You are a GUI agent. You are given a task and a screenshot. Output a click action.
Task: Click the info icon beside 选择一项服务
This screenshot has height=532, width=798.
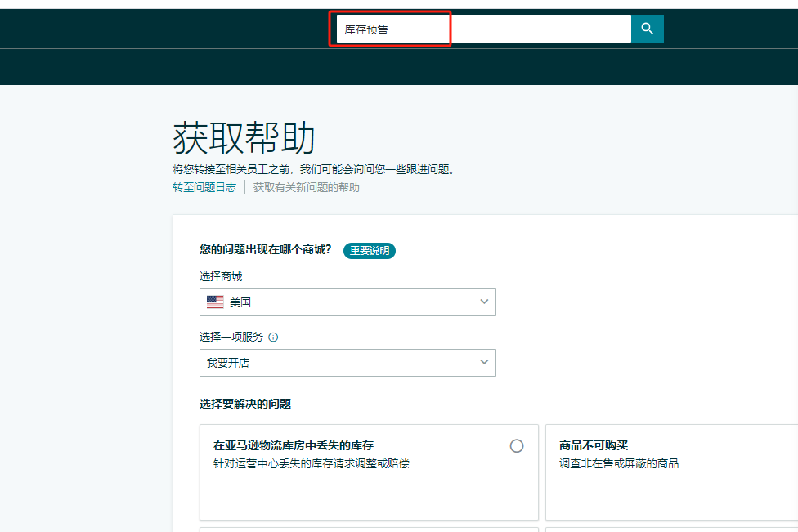(x=273, y=338)
